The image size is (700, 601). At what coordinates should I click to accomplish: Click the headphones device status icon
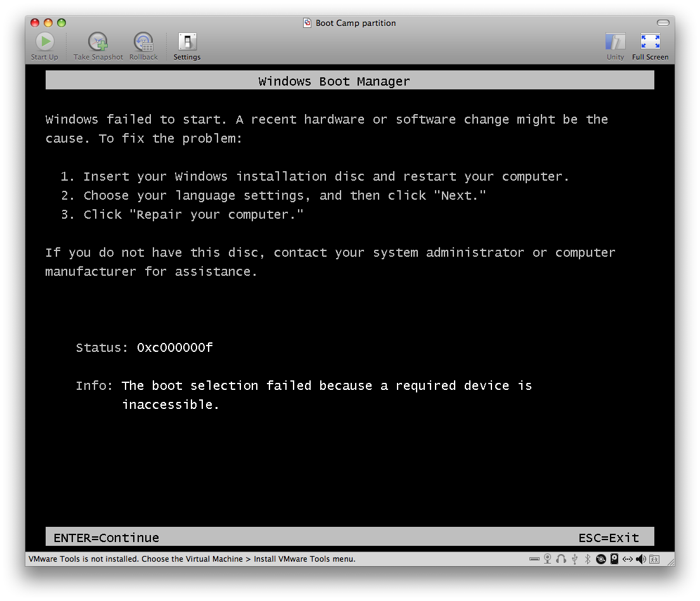point(561,559)
